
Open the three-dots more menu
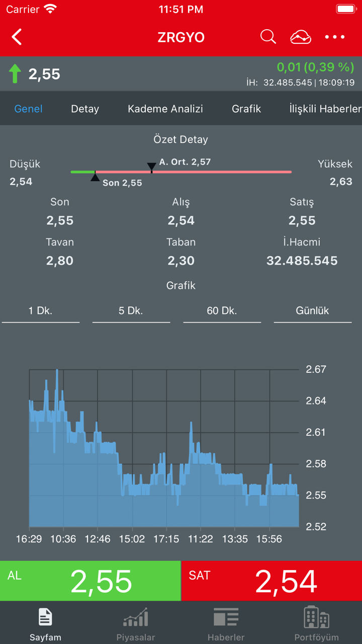tap(335, 37)
